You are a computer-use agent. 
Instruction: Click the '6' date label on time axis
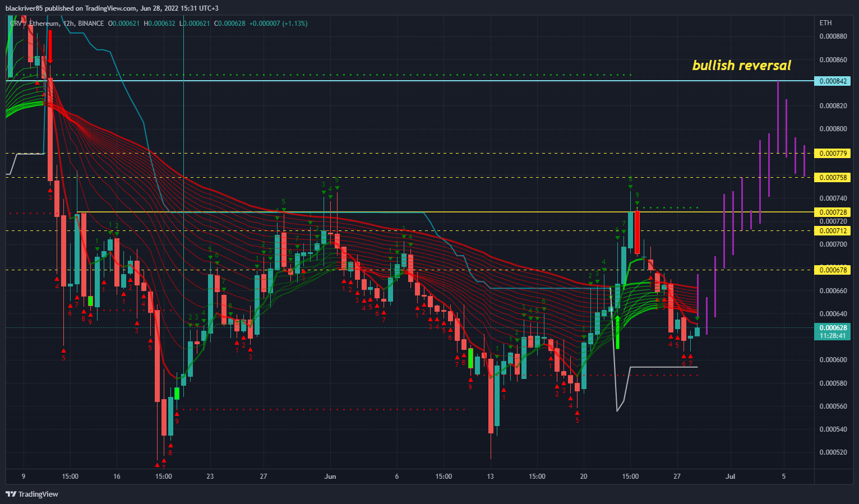397,477
